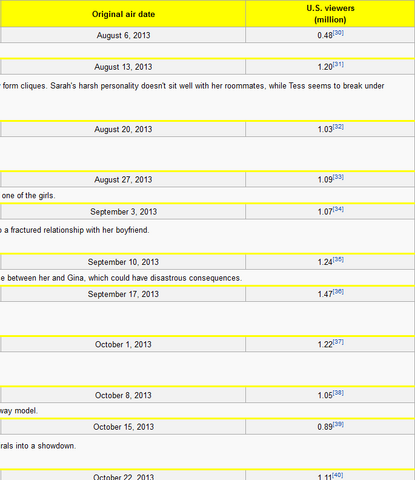Open citation reference [31]

coord(338,64)
